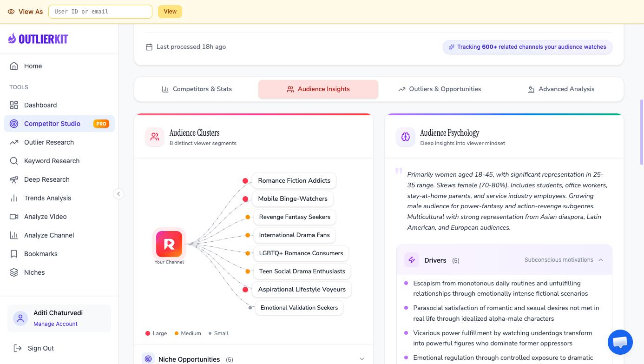
Task: Open the Manage Account link
Action: [x=55, y=324]
